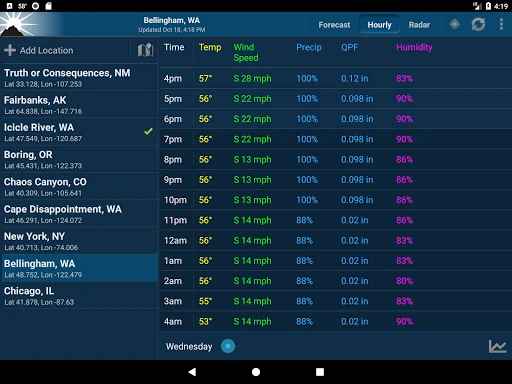Tap Android home navigation button
512x384 pixels.
point(256,372)
